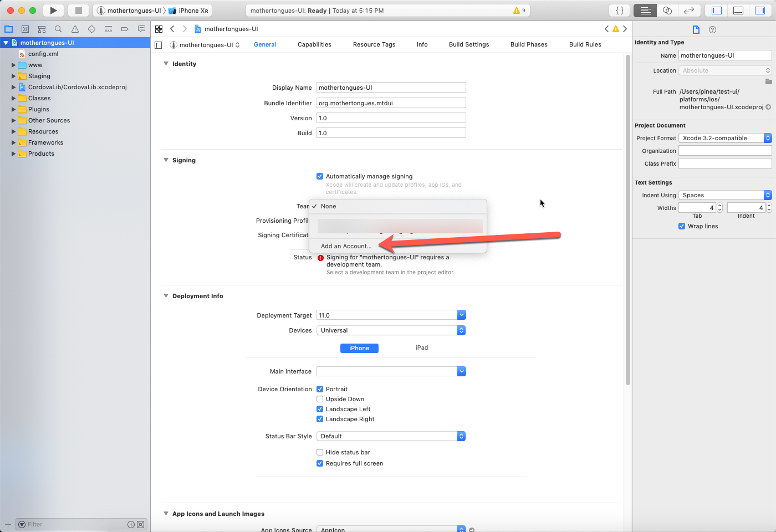Enable Upside Down orientation
This screenshot has height=532, width=776.
click(x=320, y=399)
